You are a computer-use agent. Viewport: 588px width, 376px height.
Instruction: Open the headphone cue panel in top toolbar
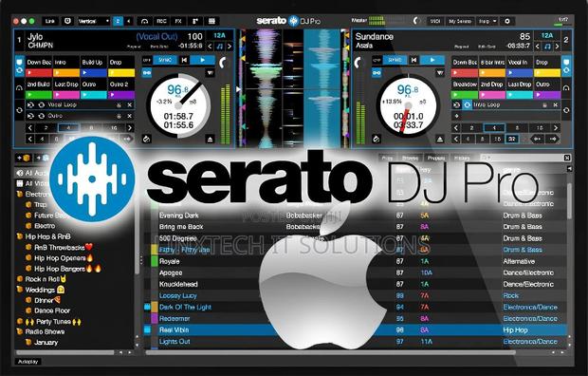tap(144, 21)
